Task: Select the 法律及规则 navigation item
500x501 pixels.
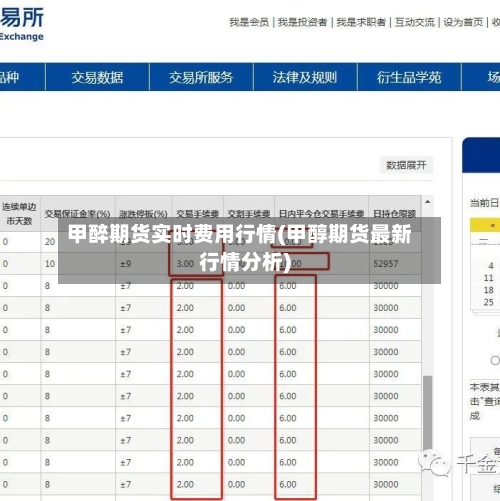Action: (x=305, y=77)
